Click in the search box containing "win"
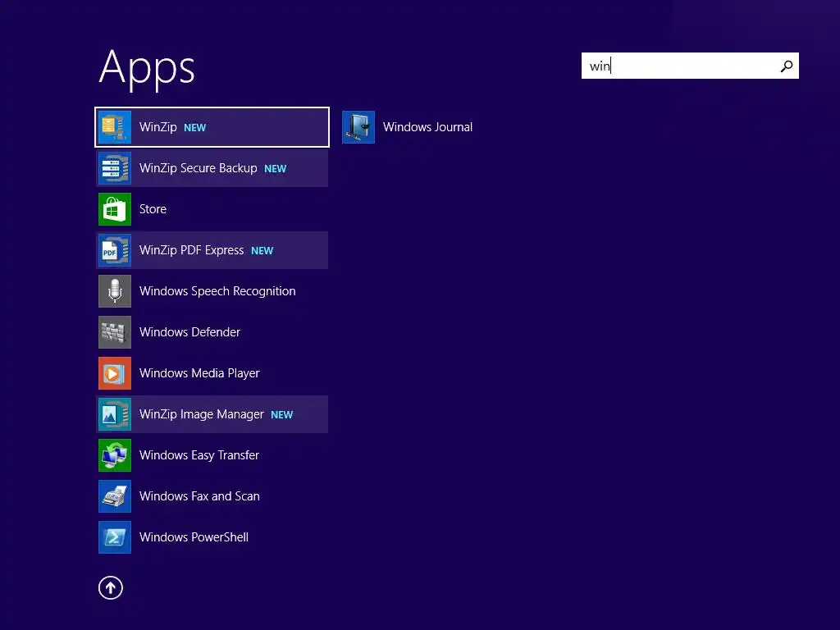Screen dimensions: 840x630 point(690,66)
